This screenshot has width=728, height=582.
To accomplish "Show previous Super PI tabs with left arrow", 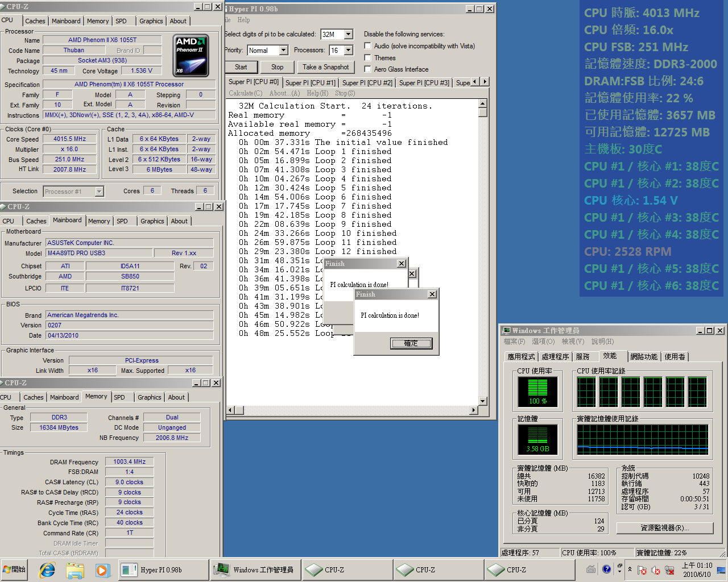I will point(475,82).
